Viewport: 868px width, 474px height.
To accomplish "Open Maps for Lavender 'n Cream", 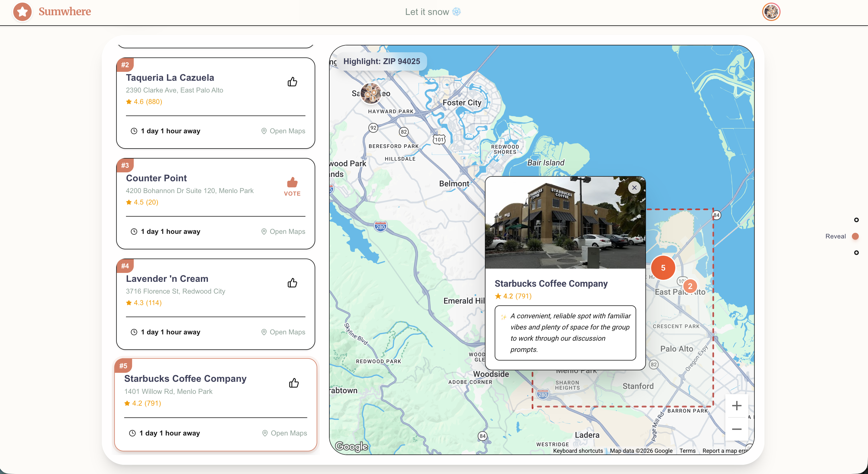I will click(283, 332).
